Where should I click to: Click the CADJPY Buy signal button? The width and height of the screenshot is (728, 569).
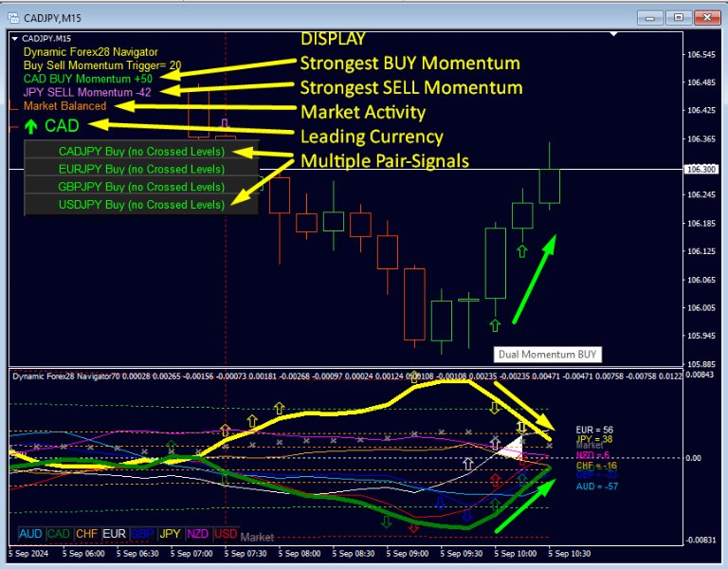tap(141, 152)
